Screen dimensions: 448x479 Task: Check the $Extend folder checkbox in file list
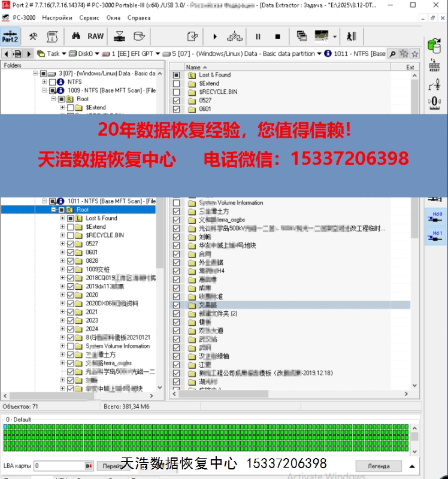pos(176,84)
